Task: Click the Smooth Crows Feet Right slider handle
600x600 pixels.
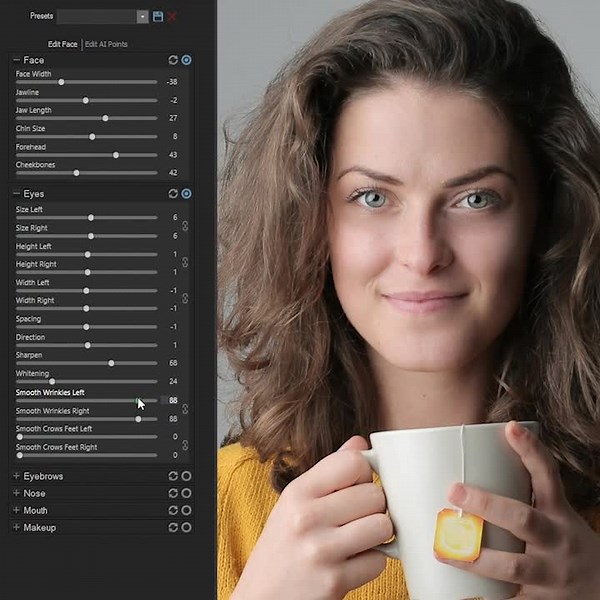Action: pos(20,455)
